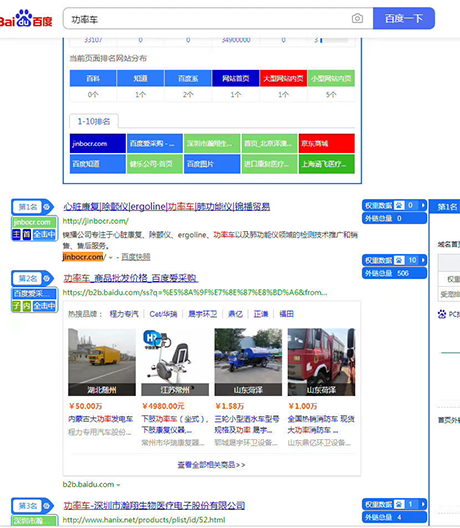Click the Baidu paw icon in weight value 1 row

[399, 504]
